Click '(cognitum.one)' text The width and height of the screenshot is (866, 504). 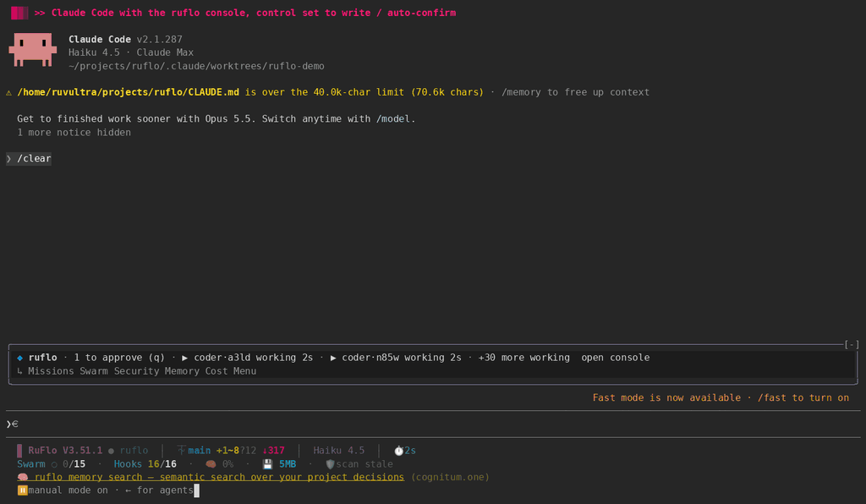coord(450,477)
